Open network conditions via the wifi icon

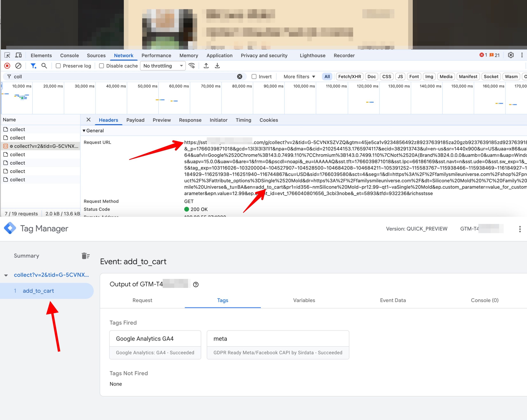click(192, 66)
